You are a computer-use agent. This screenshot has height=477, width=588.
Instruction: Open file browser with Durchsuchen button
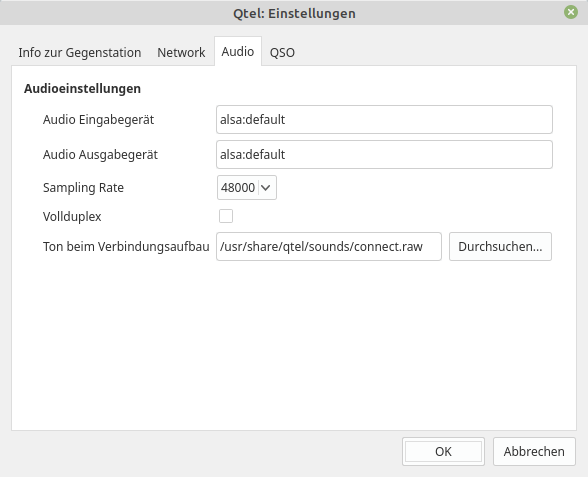[x=500, y=246]
